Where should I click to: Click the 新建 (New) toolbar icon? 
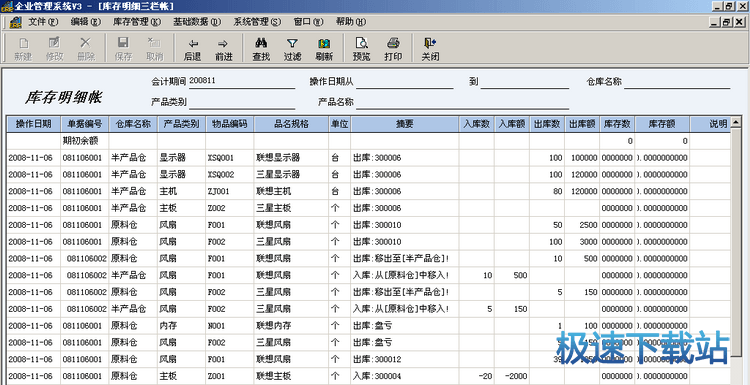pos(23,49)
